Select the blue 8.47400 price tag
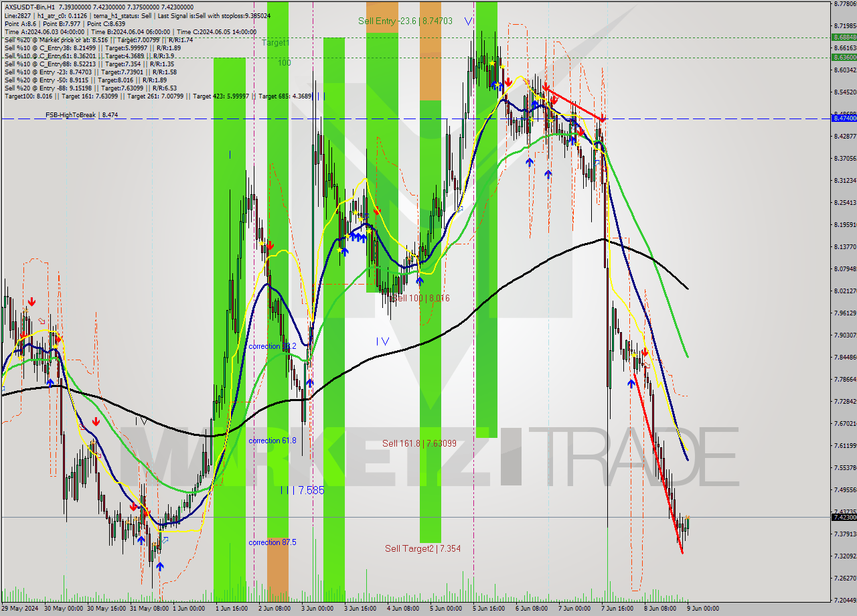This screenshot has height=616, width=857. [x=844, y=118]
